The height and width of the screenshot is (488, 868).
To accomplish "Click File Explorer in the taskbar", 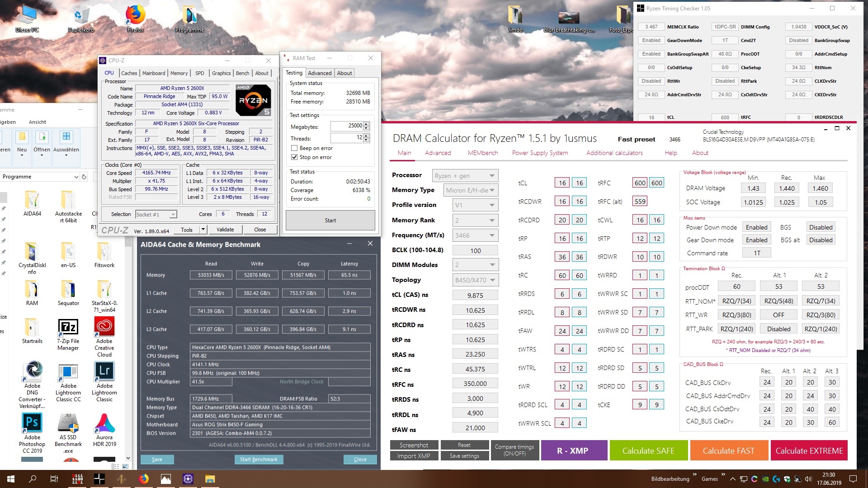I will (210, 479).
